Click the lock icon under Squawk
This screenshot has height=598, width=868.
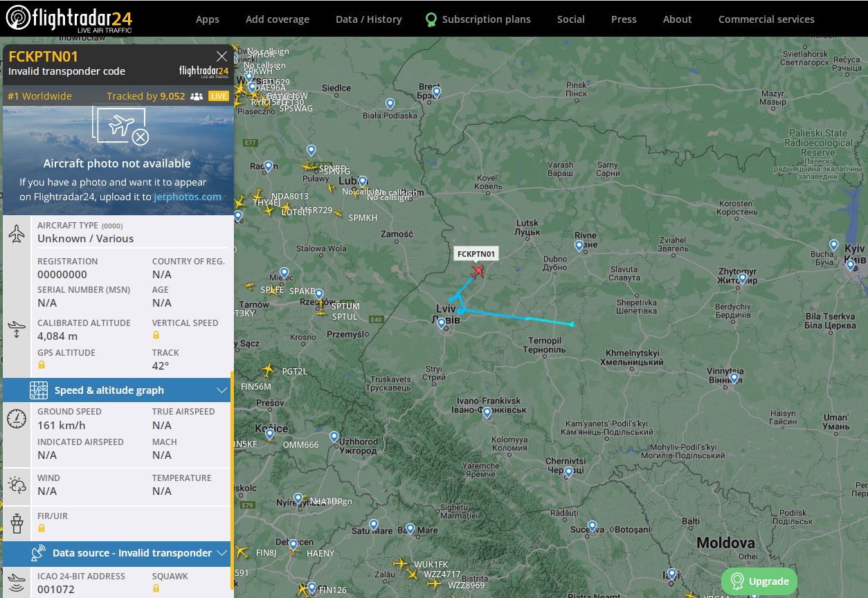click(x=156, y=588)
